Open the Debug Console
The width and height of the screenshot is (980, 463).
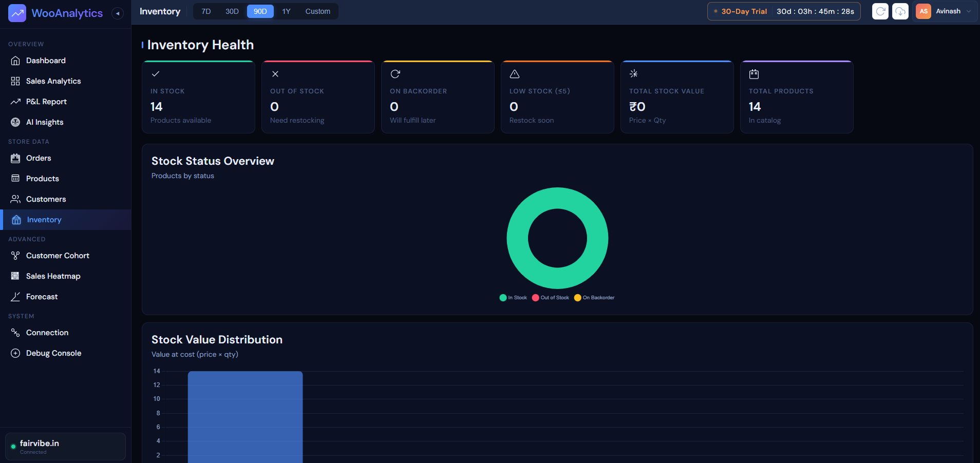point(53,353)
